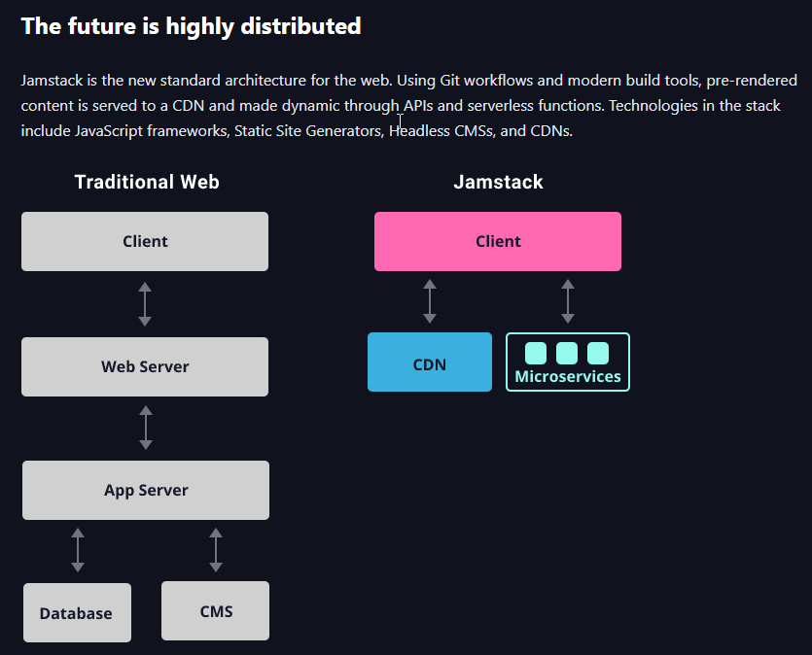Click the paragraph line starting 'content is served to a CDN'
Screen dimensions: 812x655
[x=401, y=106]
